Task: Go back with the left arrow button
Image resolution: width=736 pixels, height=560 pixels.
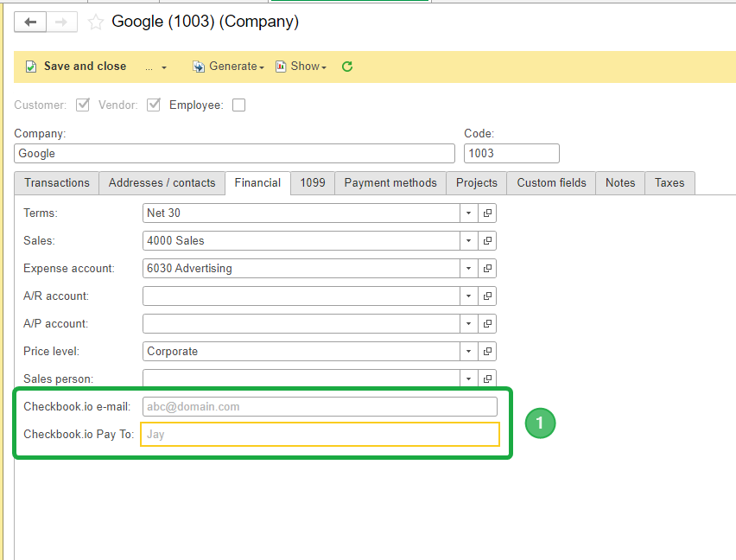Action: [x=30, y=22]
